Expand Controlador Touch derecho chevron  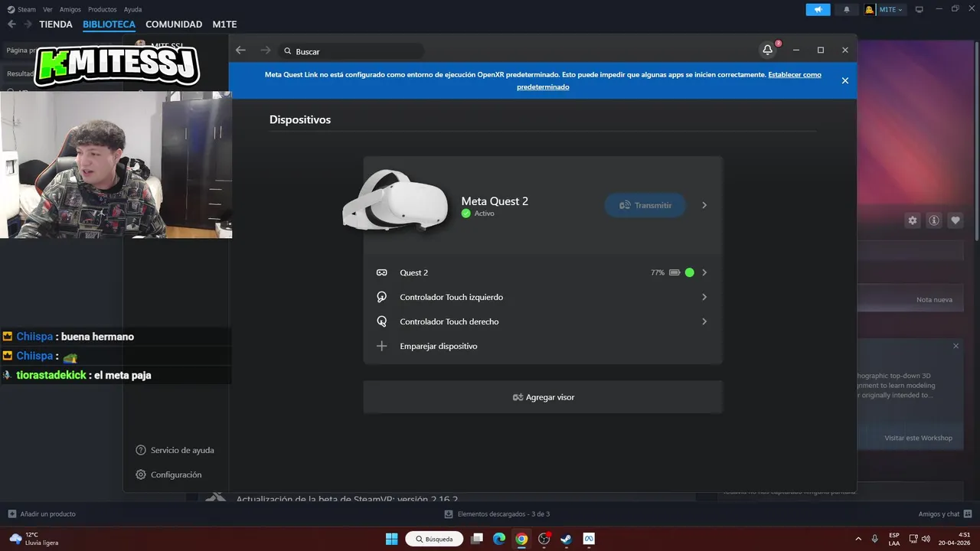[x=704, y=321]
